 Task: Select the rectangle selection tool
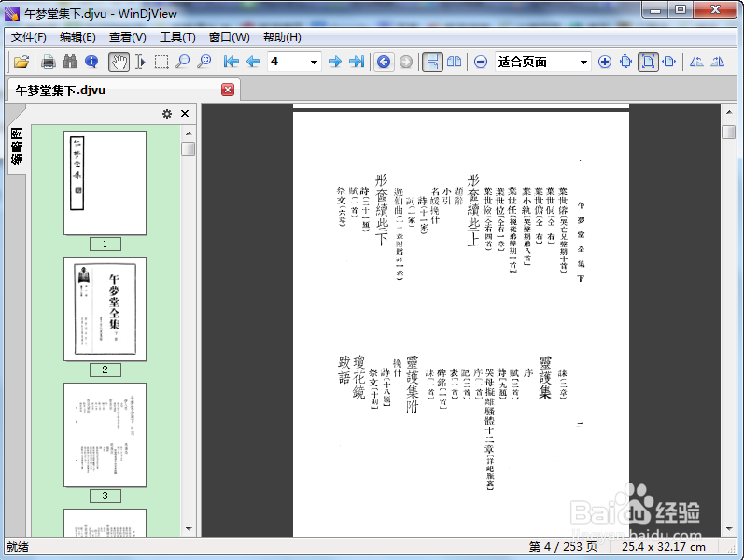(x=161, y=62)
